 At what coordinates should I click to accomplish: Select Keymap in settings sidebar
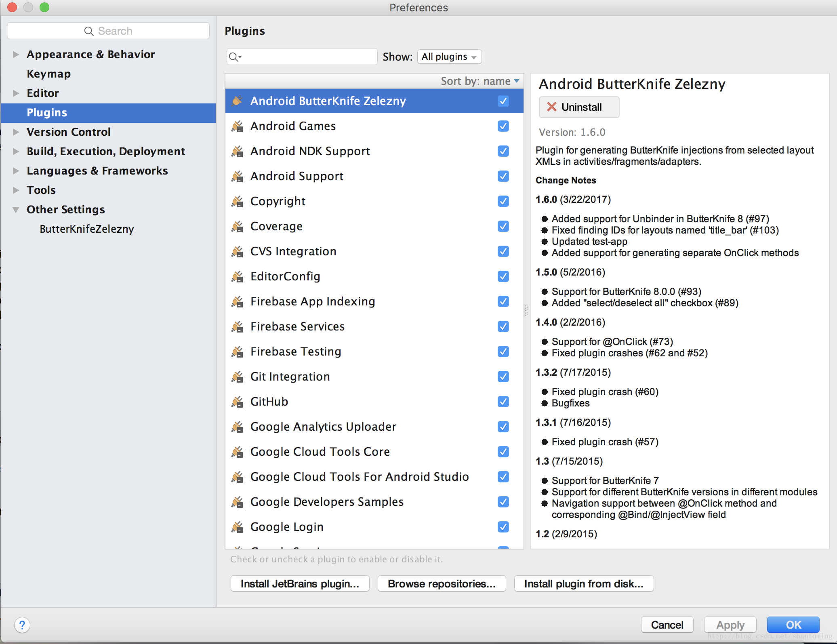(x=108, y=74)
